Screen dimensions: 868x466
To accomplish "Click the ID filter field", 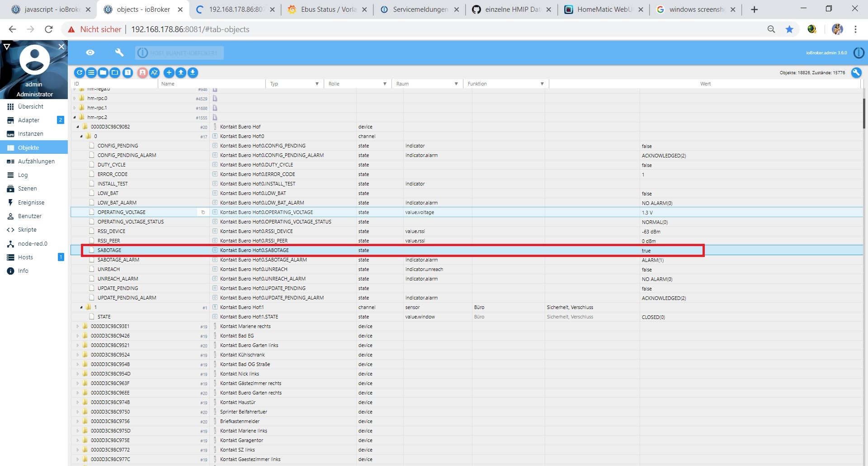I will coord(115,84).
